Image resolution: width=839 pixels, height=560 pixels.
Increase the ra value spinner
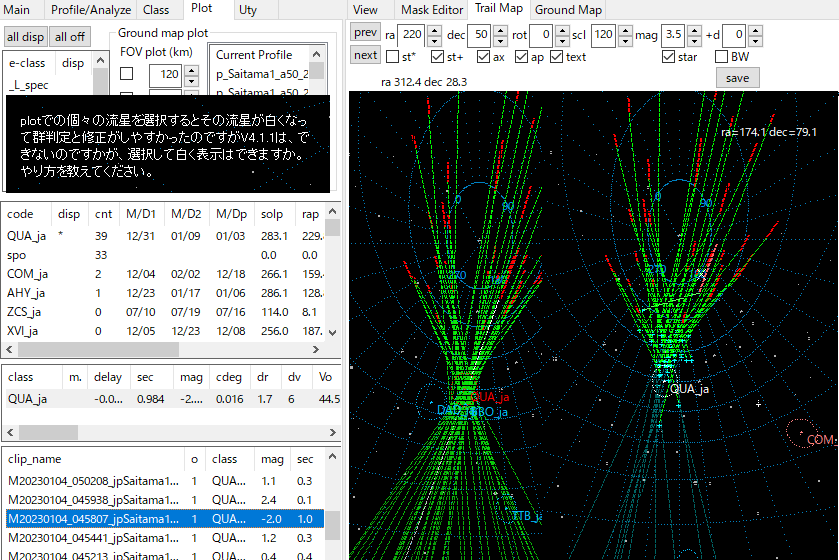click(x=434, y=30)
